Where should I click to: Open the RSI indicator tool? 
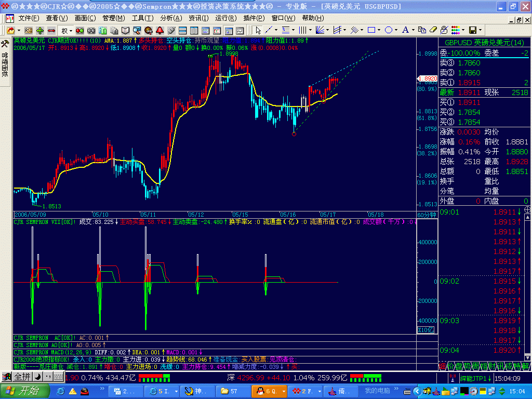29,31
